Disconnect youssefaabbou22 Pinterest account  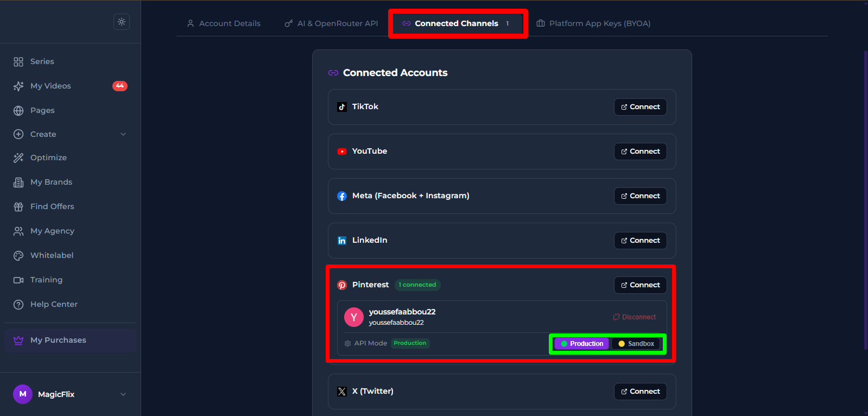coord(634,317)
